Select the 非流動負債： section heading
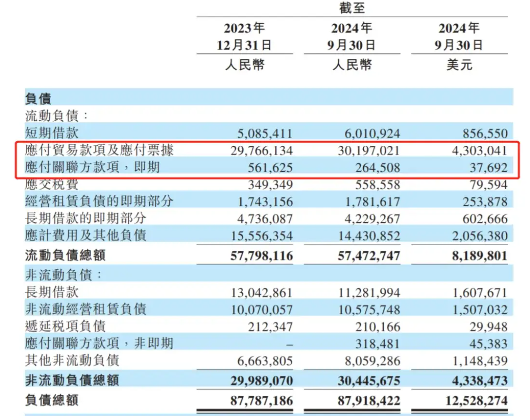Screen dimensions: 530x420 (63, 275)
